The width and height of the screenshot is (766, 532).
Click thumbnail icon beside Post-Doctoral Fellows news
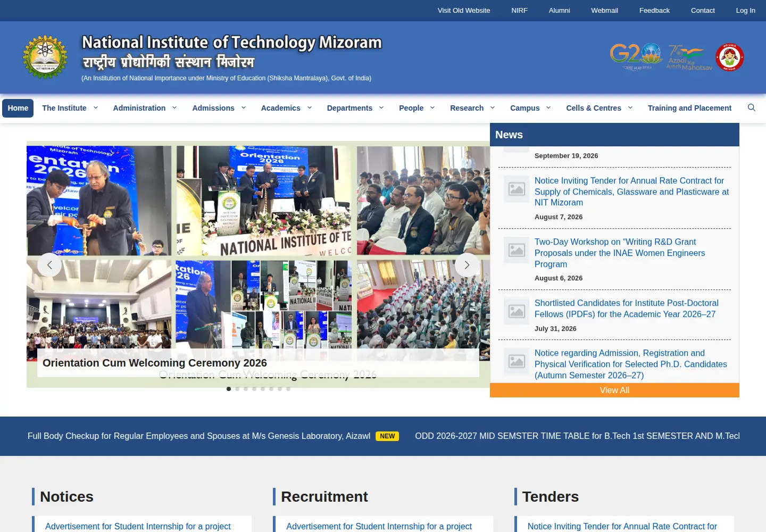pos(517,311)
